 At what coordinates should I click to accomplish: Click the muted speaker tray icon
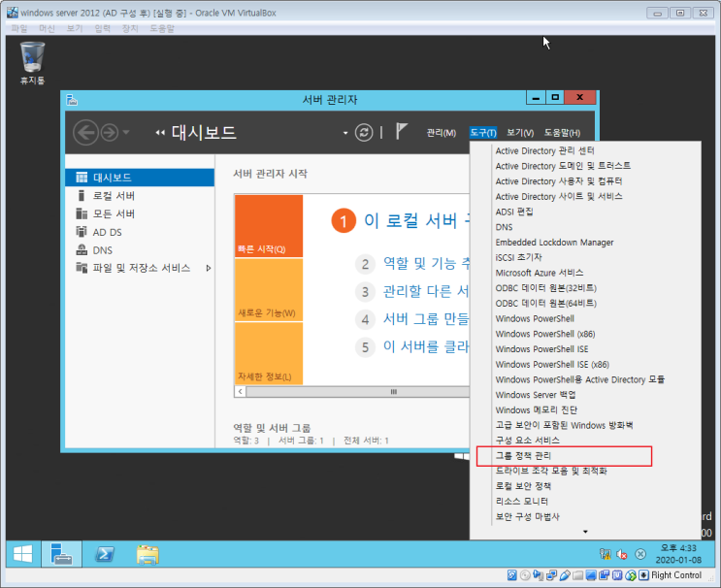622,554
